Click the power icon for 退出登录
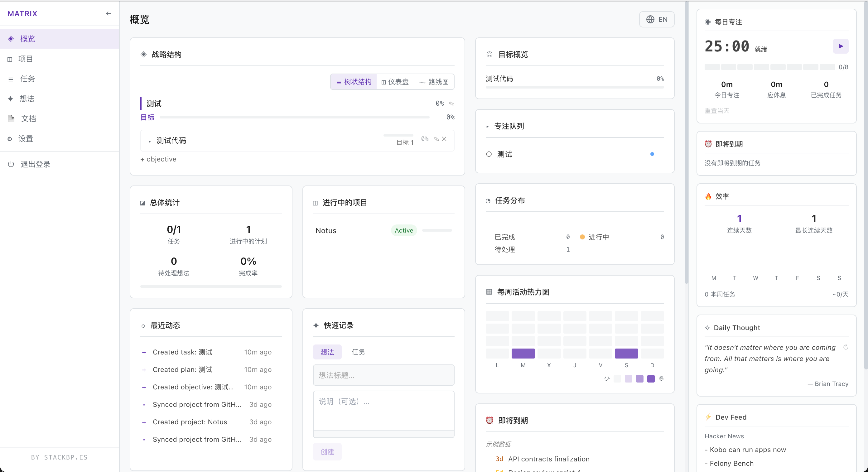This screenshot has height=472, width=868. (x=11, y=164)
